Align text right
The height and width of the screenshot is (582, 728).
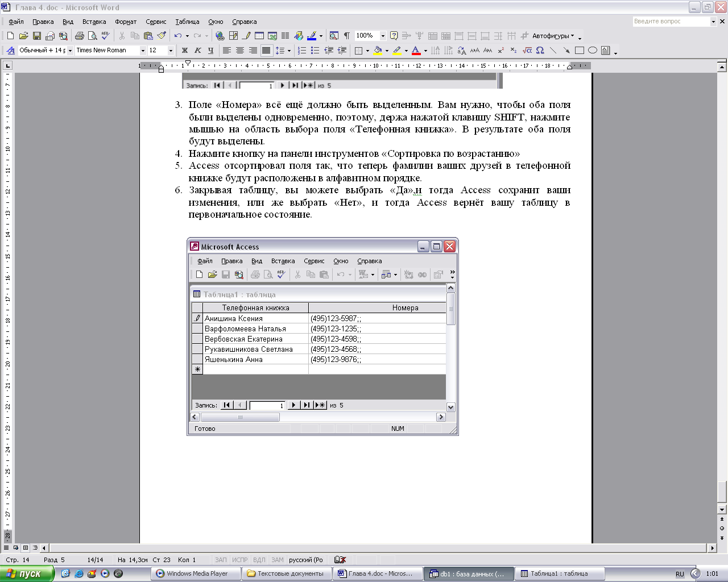[x=253, y=51]
